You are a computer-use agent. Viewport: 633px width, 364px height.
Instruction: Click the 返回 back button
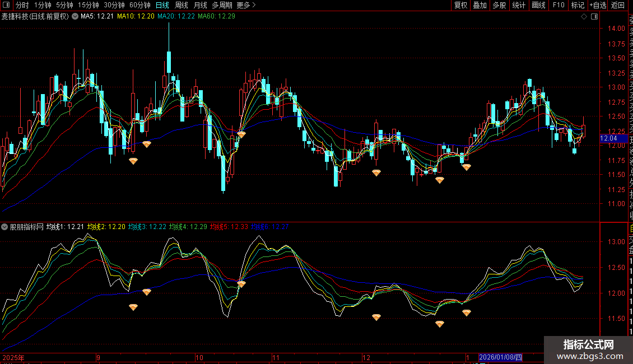pyautogui.click(x=618, y=5)
